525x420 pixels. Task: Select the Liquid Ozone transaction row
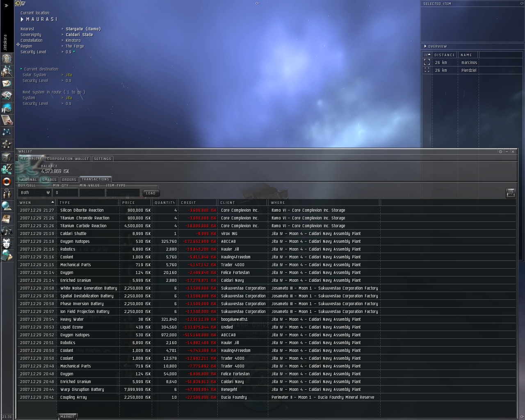click(x=267, y=327)
